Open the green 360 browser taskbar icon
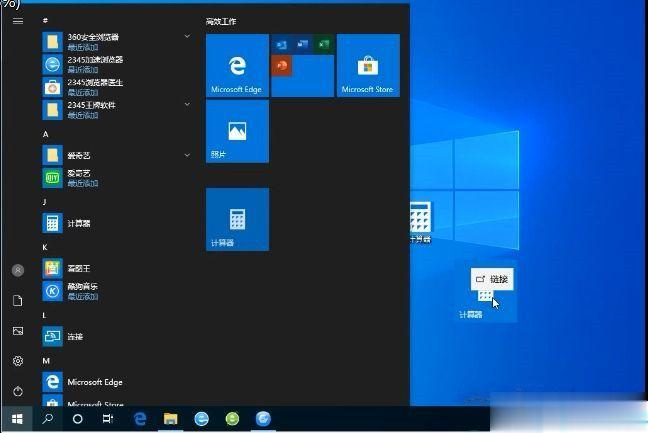 (232, 419)
